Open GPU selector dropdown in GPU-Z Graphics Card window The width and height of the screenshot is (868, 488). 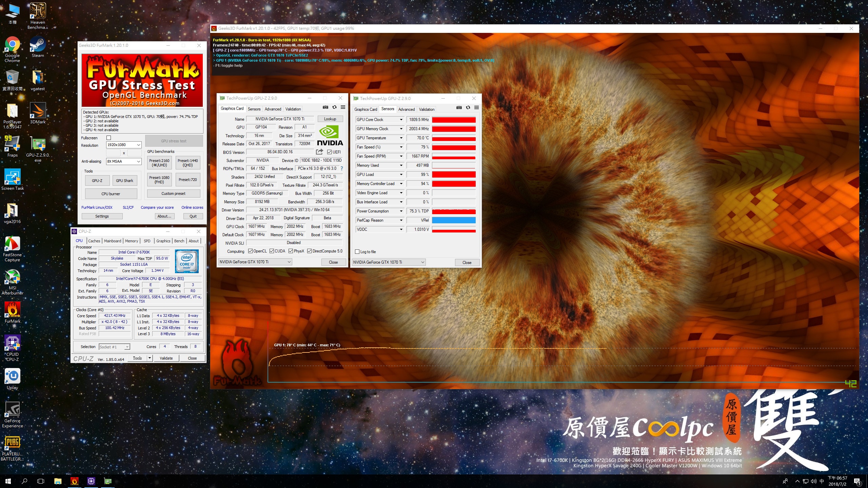[255, 262]
